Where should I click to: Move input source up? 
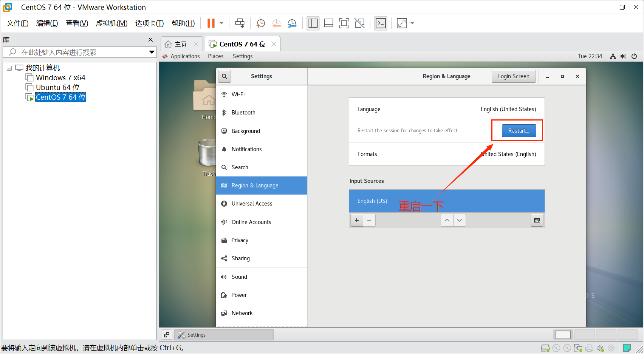tap(447, 220)
